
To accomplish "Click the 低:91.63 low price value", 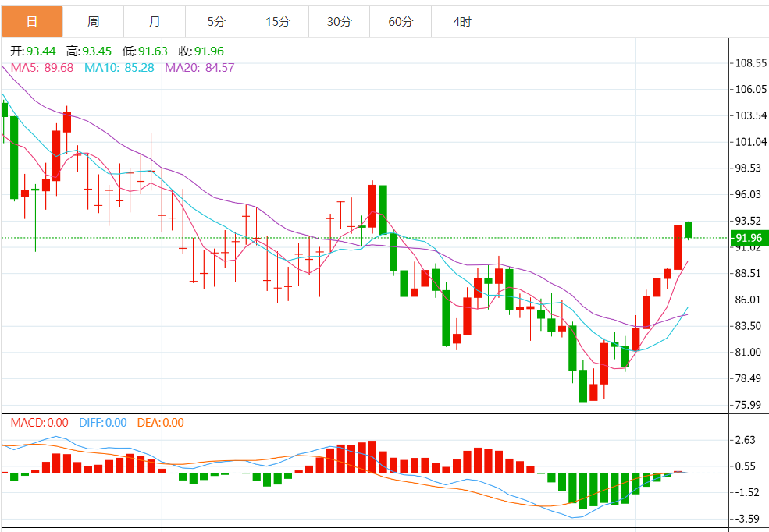I will coord(144,51).
